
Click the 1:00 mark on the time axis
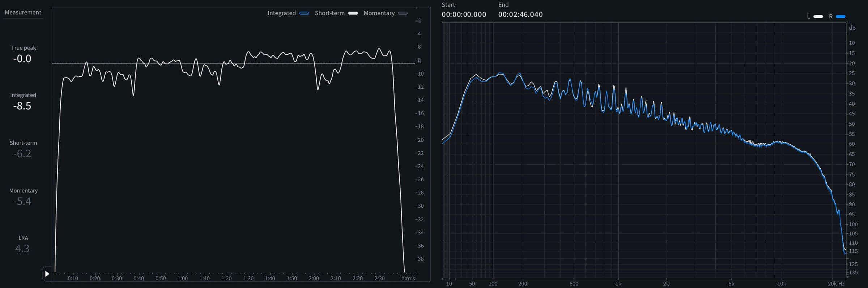(x=183, y=279)
